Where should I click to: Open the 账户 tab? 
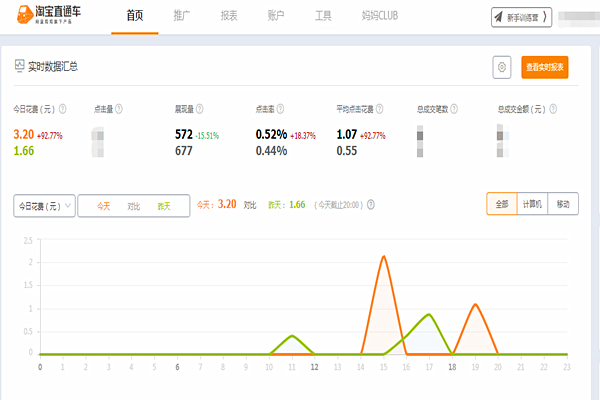pos(276,16)
